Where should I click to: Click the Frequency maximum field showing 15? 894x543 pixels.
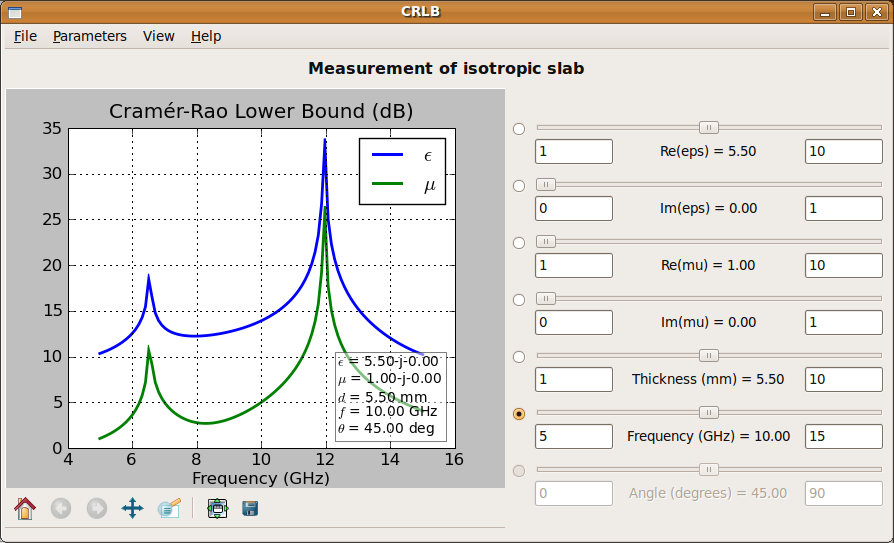pyautogui.click(x=843, y=437)
